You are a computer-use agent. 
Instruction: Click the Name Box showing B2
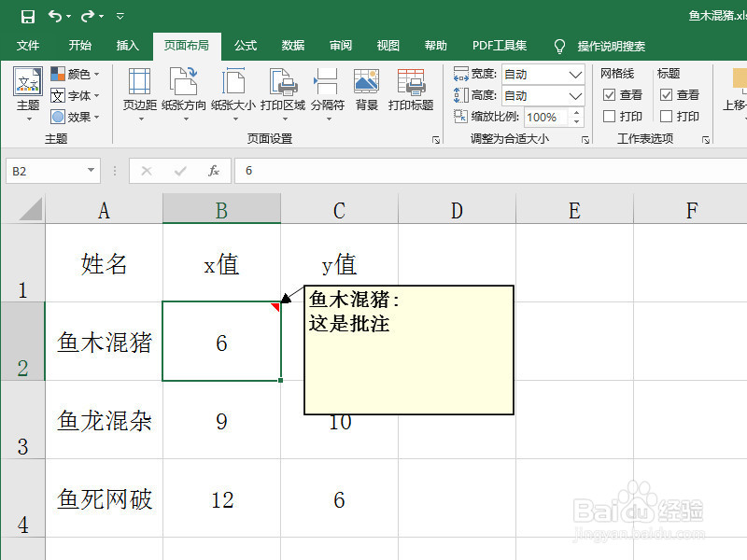(x=45, y=171)
